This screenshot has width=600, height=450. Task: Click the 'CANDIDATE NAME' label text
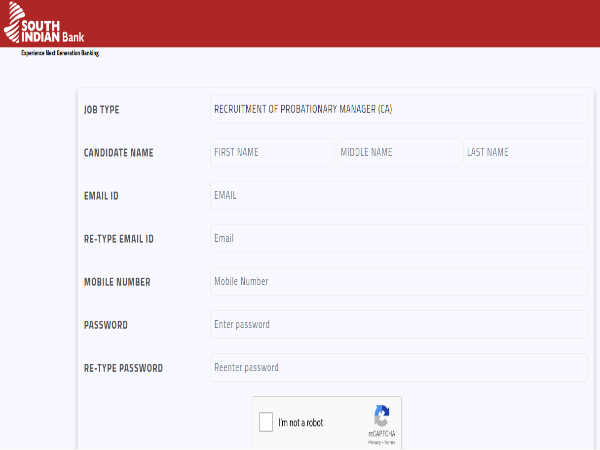pos(118,153)
